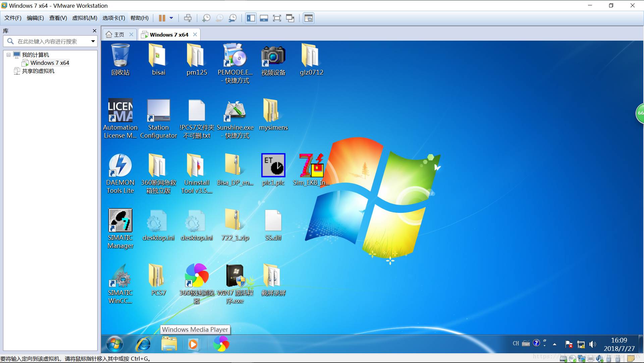Image resolution: width=644 pixels, height=363 pixels.
Task: Select the first desktop.ini file
Action: point(158,225)
